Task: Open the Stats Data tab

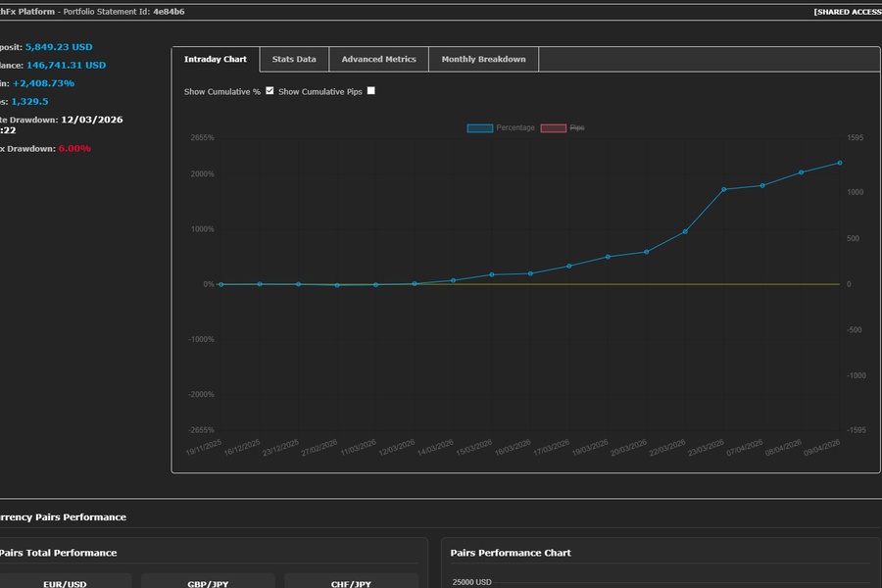Action: click(294, 59)
